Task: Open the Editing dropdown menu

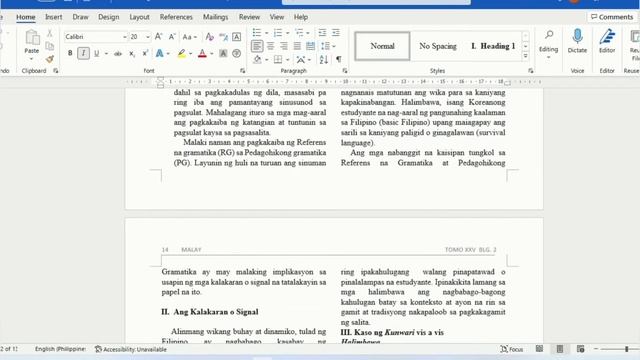Action: [x=548, y=44]
